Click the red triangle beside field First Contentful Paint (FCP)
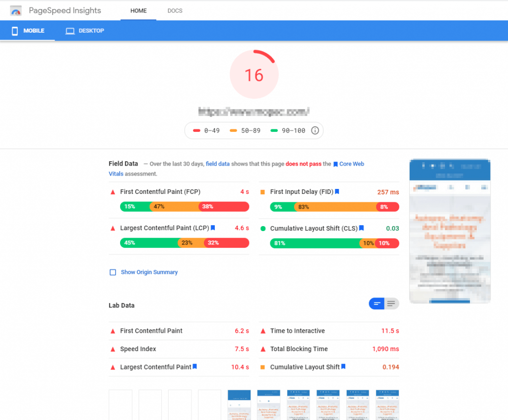The image size is (508, 420). click(x=113, y=192)
